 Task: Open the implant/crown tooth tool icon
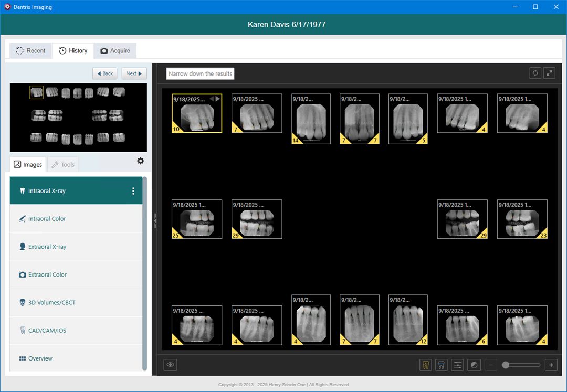tap(441, 365)
